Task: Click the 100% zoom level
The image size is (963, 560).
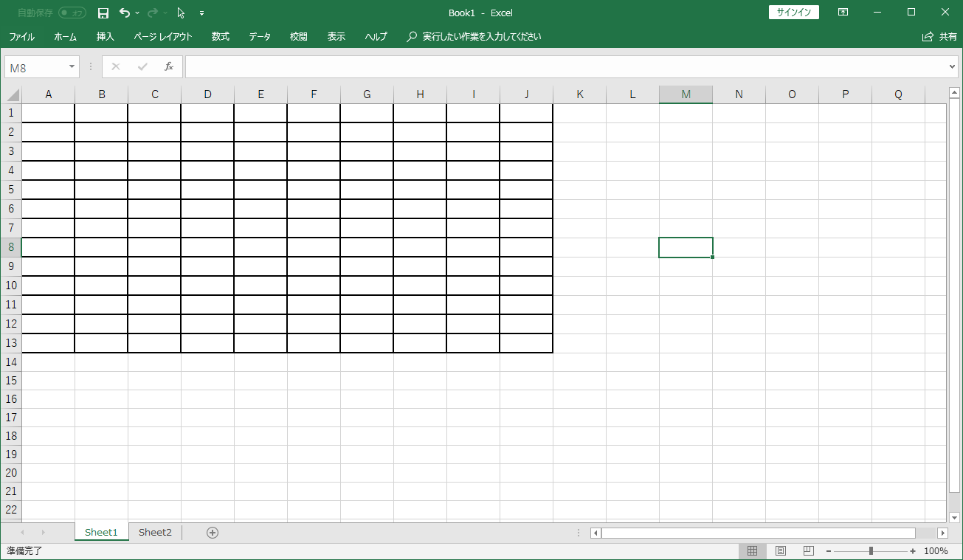Action: coord(936,551)
